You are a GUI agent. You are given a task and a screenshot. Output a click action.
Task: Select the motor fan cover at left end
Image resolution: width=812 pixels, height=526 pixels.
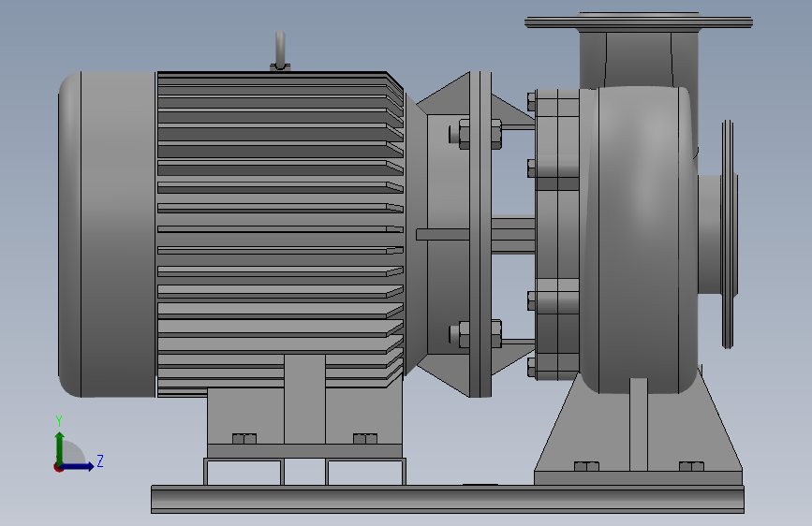[107, 235]
